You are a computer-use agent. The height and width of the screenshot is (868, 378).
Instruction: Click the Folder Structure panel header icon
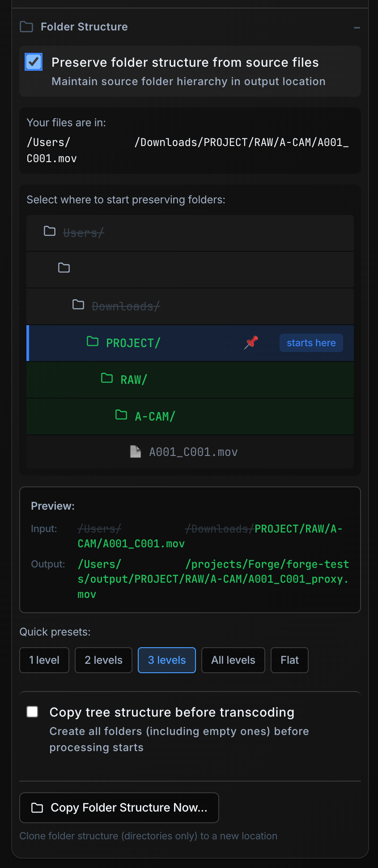pyautogui.click(x=26, y=26)
